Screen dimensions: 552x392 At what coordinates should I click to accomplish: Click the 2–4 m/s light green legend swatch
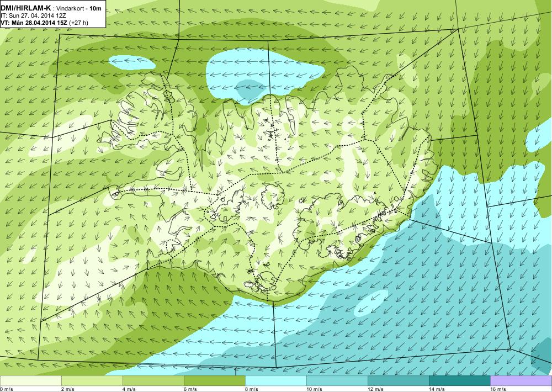[92, 381]
